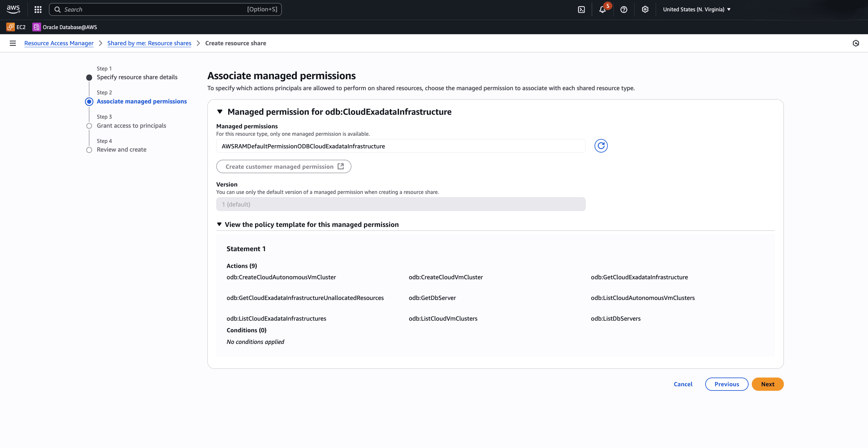Select the Step 2 Associate managed permissions radio

[x=89, y=101]
